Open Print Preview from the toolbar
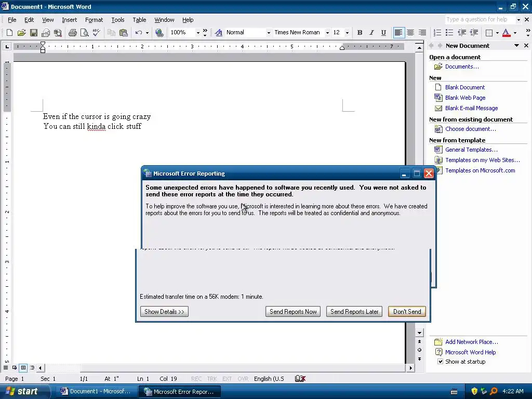 (84, 33)
